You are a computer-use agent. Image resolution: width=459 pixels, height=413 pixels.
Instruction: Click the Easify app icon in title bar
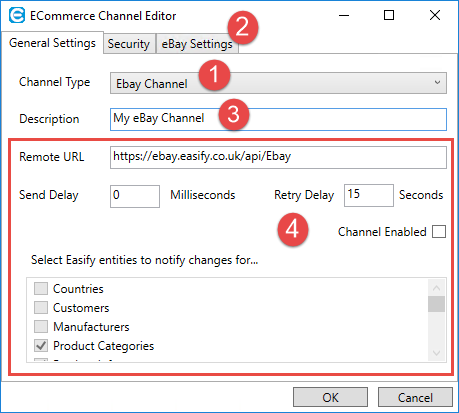pos(17,15)
